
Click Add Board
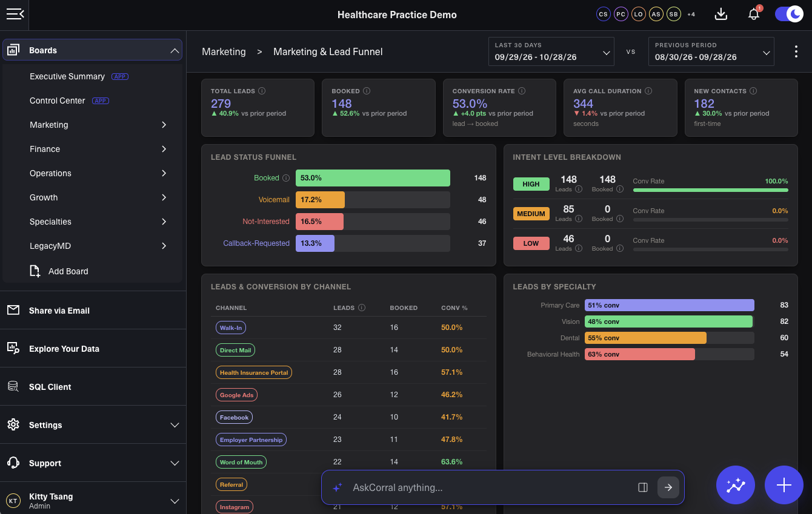click(59, 271)
